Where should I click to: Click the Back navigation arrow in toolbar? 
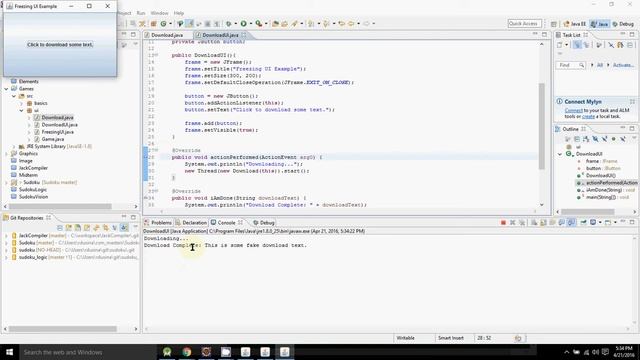(351, 24)
